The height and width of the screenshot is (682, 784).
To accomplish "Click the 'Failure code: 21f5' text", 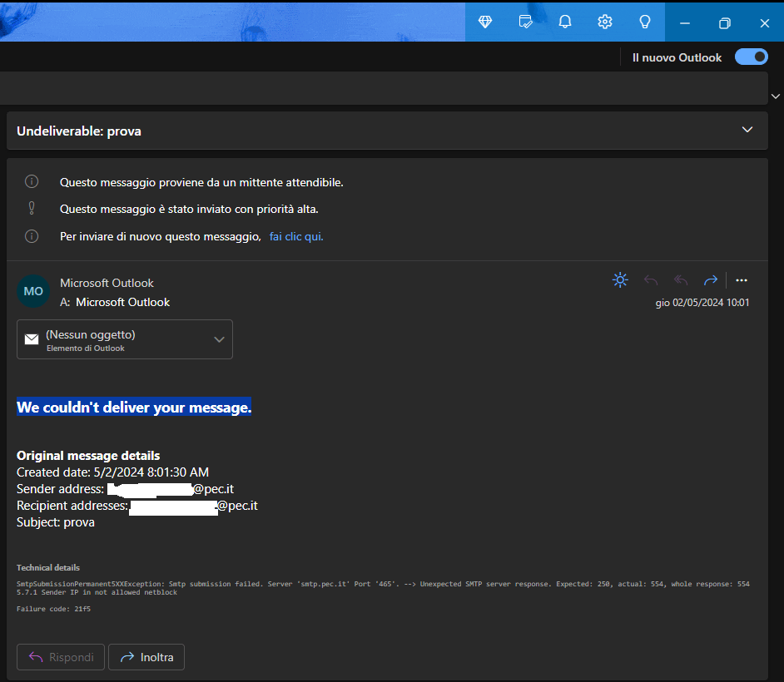I will 53,609.
